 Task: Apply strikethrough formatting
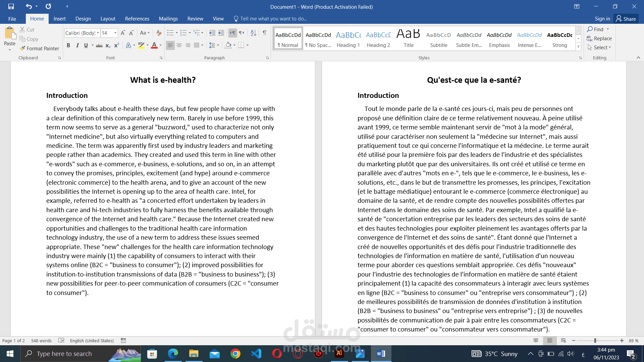coord(99,45)
